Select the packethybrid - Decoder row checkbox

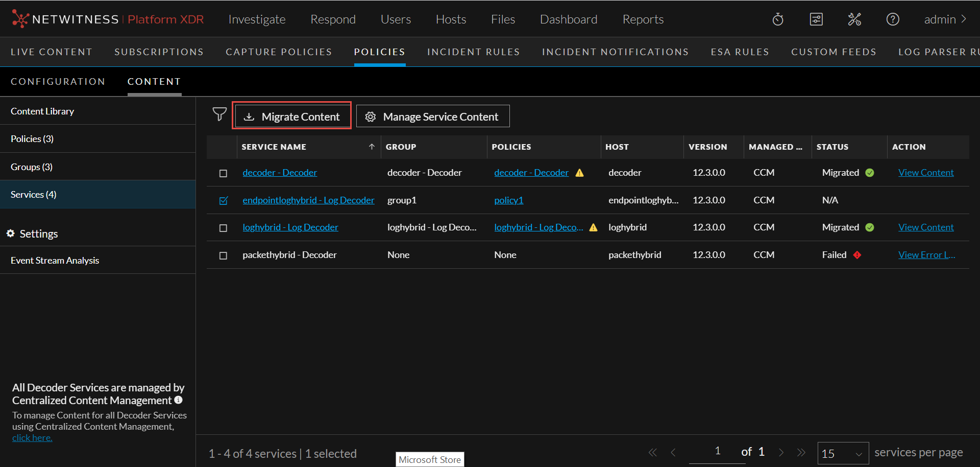tap(223, 255)
